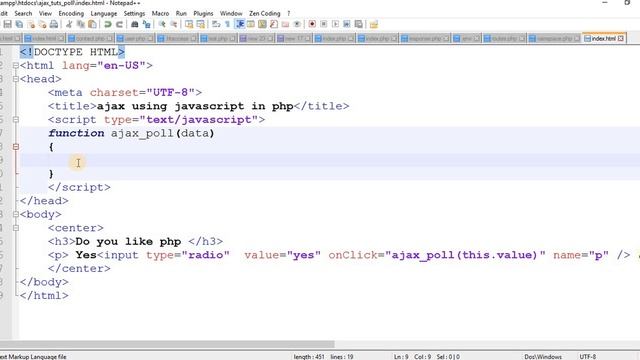This screenshot has height=360, width=640.
Task: Click the horizontal scrollbar thumb
Action: 167,344
